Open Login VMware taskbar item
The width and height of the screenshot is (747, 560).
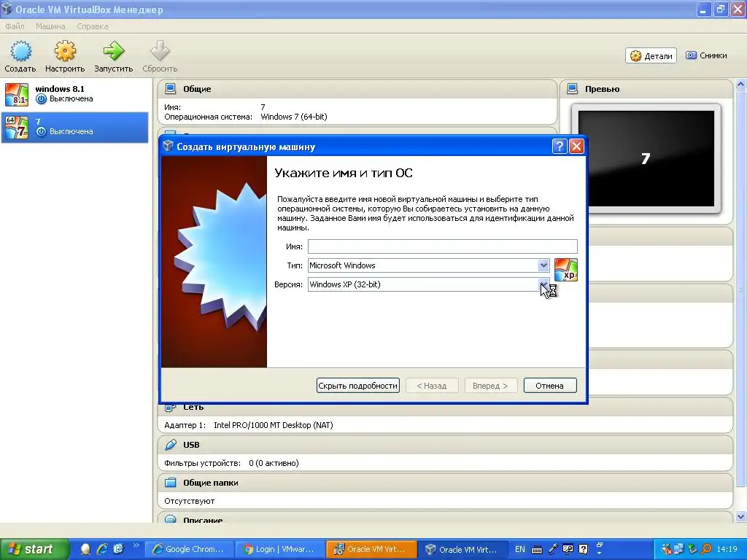tap(281, 549)
